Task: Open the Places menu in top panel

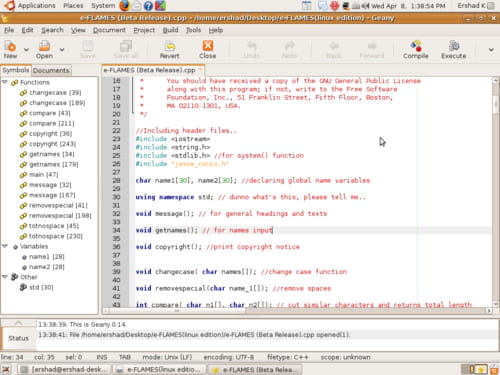Action: pos(73,6)
